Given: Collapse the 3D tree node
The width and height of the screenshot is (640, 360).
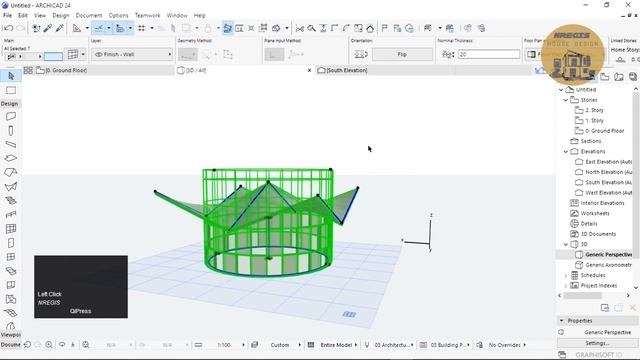Looking at the screenshot, I should coord(566,244).
